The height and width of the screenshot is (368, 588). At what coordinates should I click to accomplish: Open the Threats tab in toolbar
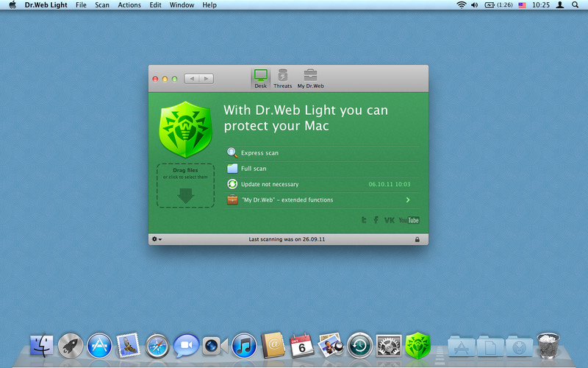tap(282, 78)
